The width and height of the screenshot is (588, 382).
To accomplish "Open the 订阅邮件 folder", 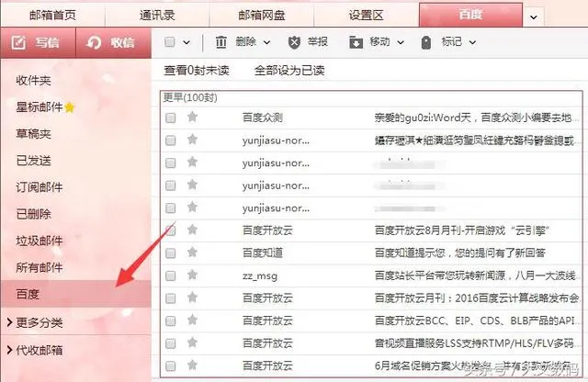I will tap(39, 187).
